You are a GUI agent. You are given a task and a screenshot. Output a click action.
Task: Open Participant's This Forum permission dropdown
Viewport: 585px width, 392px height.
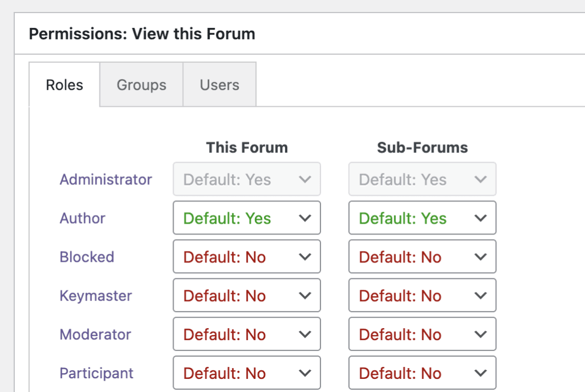pos(246,373)
